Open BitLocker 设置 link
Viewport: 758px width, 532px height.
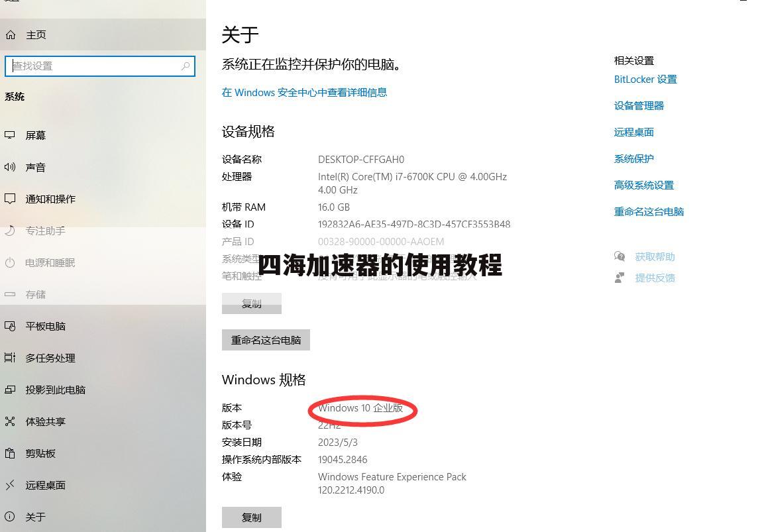click(x=645, y=80)
